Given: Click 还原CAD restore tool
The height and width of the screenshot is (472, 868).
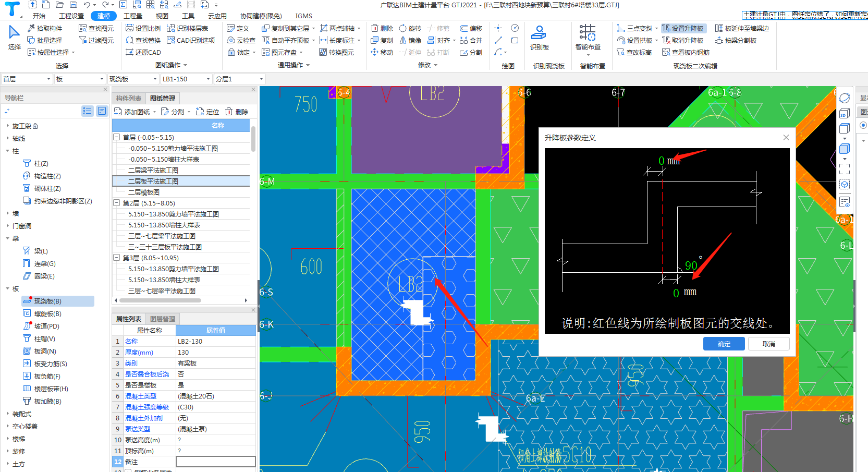Looking at the screenshot, I should [143, 52].
